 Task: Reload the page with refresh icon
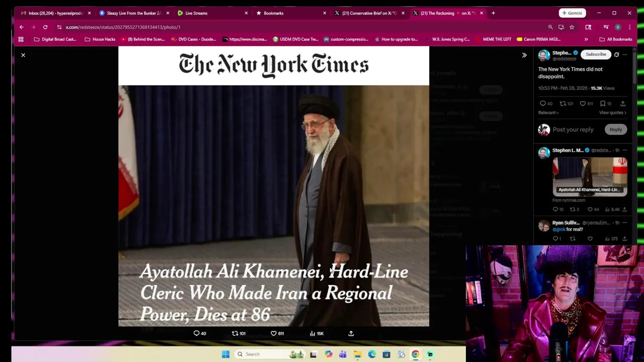(x=45, y=27)
